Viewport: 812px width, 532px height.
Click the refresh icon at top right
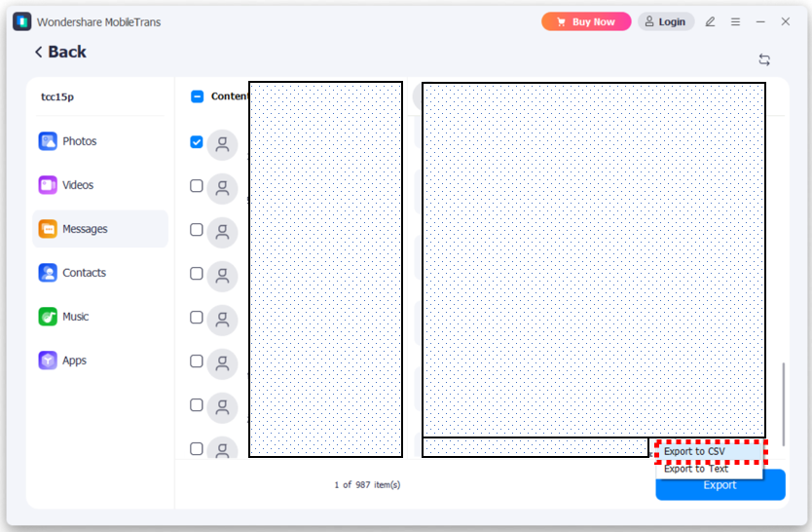point(764,59)
